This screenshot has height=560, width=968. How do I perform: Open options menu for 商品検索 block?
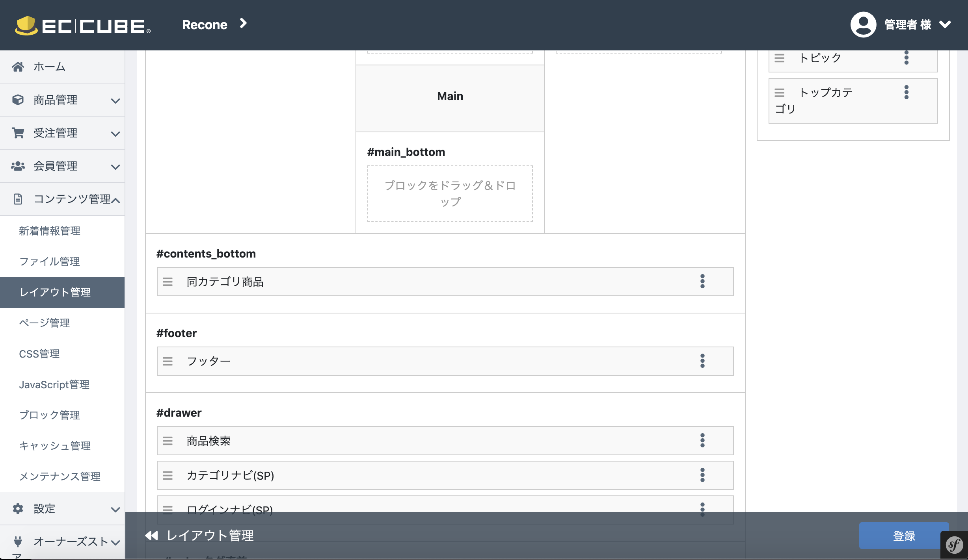point(702,441)
